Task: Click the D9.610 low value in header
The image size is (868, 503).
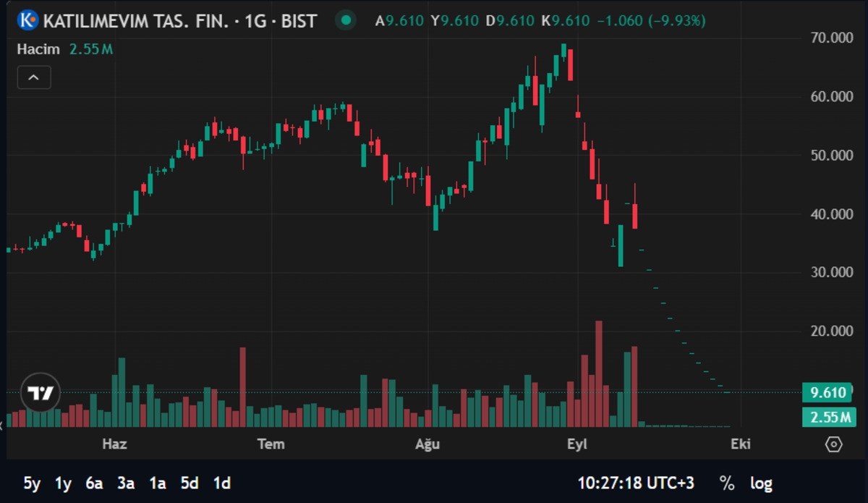Action: coord(510,20)
